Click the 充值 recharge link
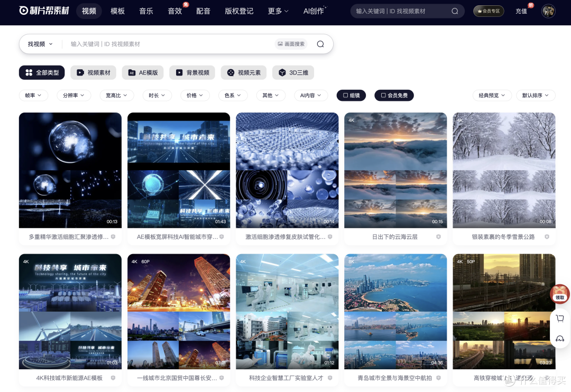Screen dimensions: 571x392 pos(521,11)
